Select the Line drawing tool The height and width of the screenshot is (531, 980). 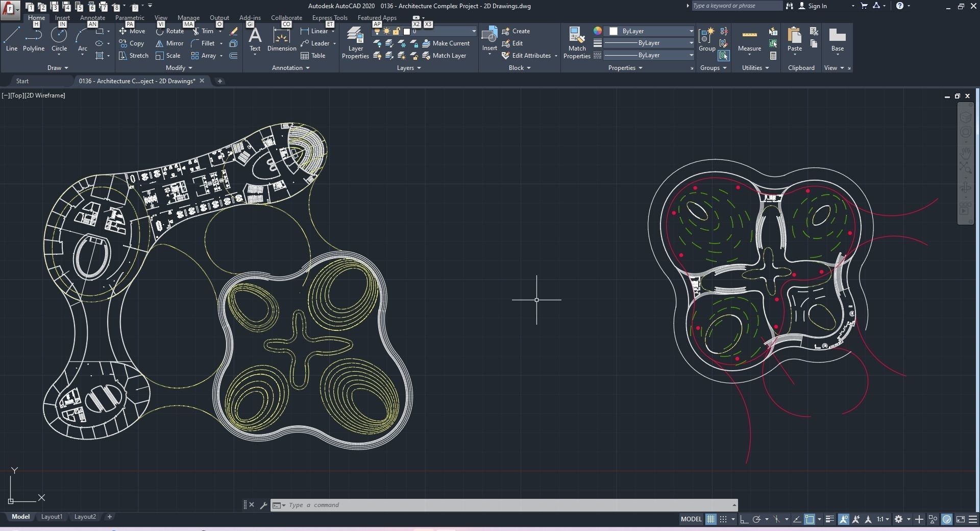(12, 39)
